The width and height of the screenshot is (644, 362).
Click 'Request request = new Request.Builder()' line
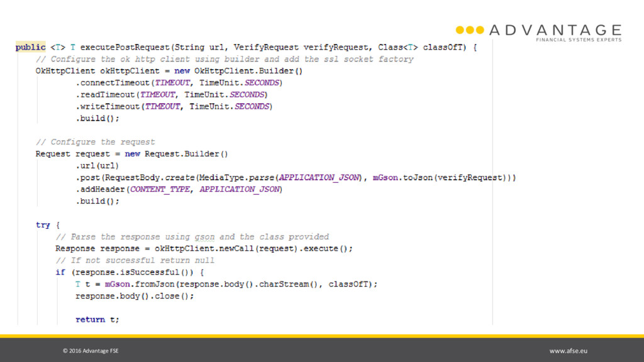pos(132,154)
